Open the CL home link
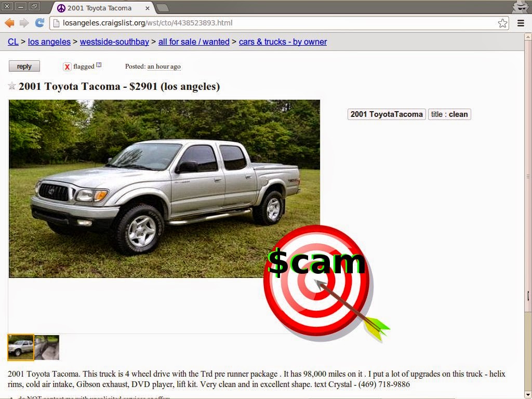Image resolution: width=532 pixels, height=399 pixels. click(x=13, y=42)
